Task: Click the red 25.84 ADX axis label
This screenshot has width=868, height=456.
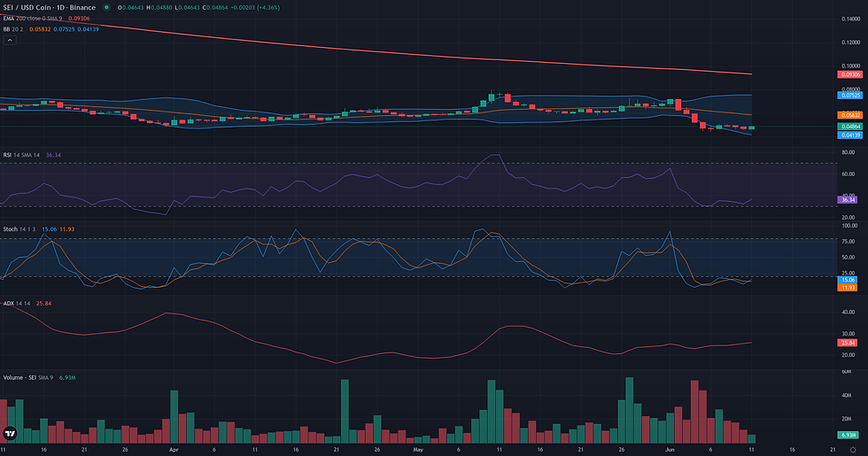Action: [849, 344]
